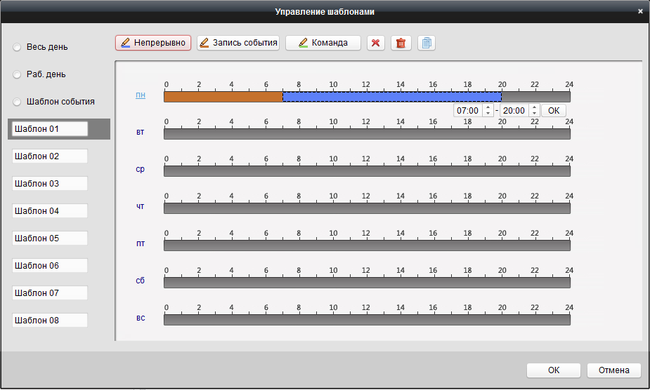Viewport: 650px width, 390px height.
Task: Click the dialog's bottom OK button
Action: [553, 370]
